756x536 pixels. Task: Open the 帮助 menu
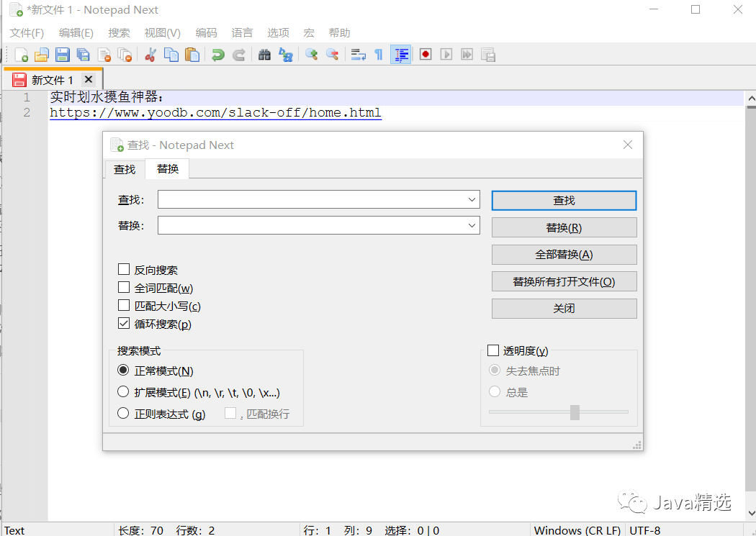(x=339, y=33)
